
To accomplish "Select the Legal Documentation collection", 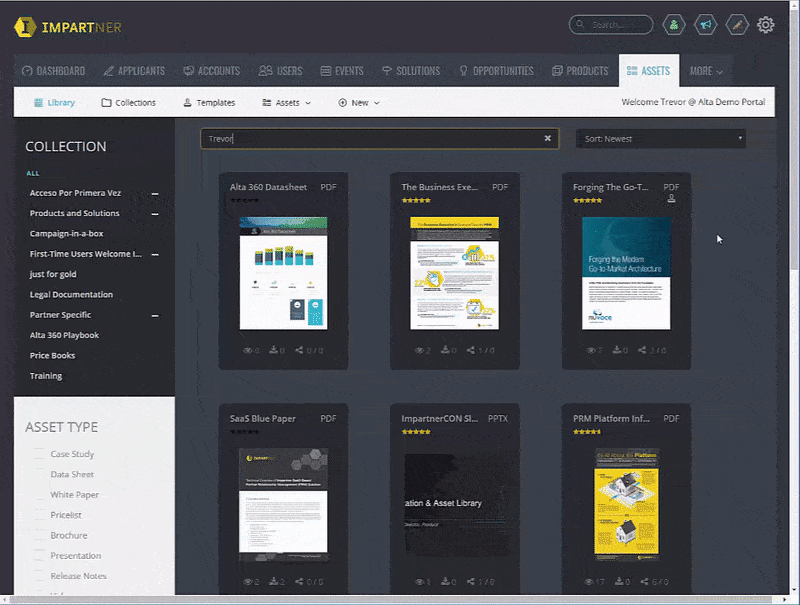I will click(x=71, y=294).
